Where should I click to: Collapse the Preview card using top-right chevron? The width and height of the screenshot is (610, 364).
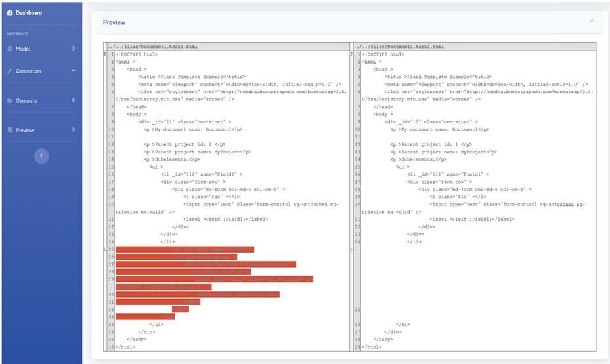coord(591,21)
